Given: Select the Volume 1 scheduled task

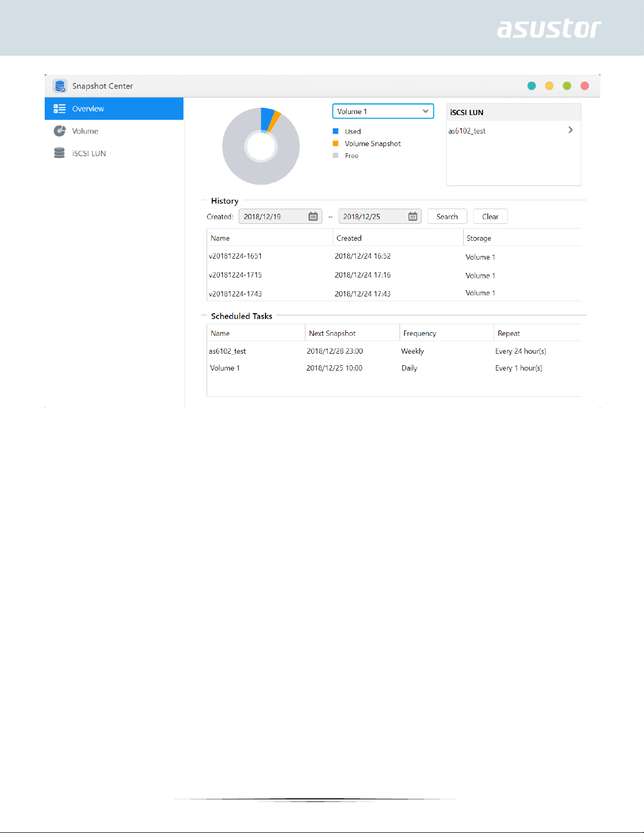Looking at the screenshot, I should tap(225, 368).
